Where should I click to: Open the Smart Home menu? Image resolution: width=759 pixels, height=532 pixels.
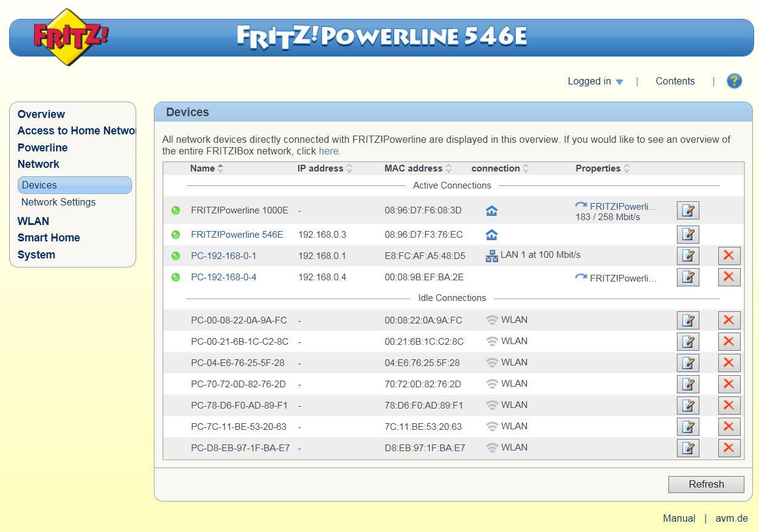(49, 238)
